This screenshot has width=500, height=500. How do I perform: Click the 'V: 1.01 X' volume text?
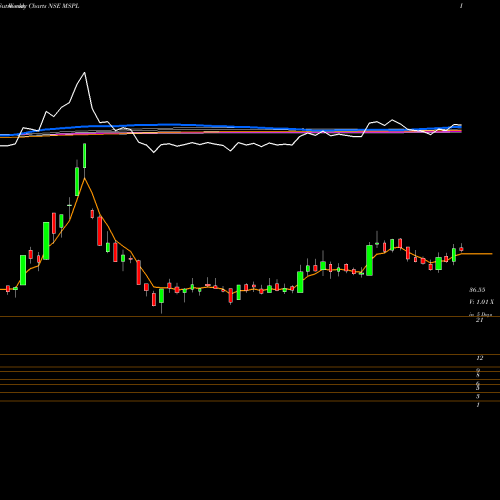[481, 302]
